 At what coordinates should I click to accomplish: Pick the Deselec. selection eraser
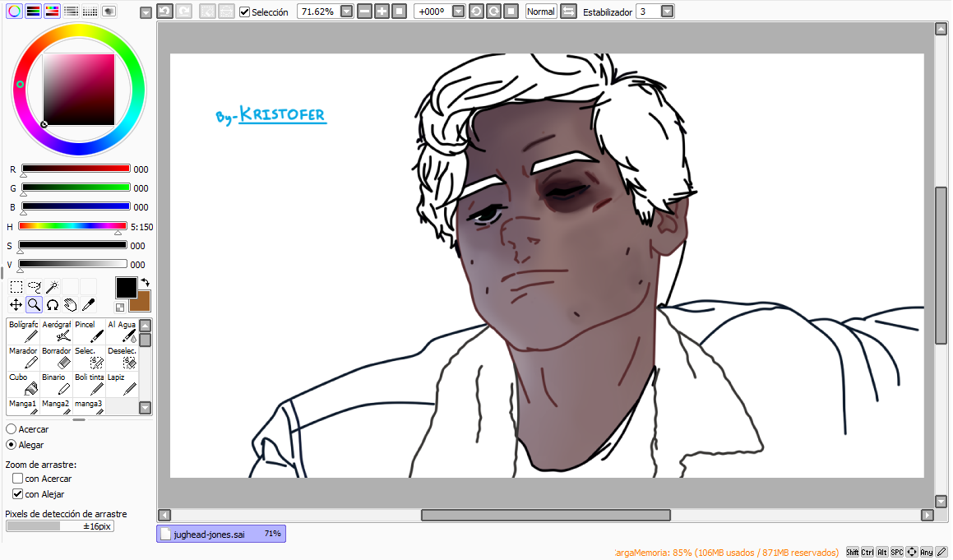pyautogui.click(x=122, y=358)
